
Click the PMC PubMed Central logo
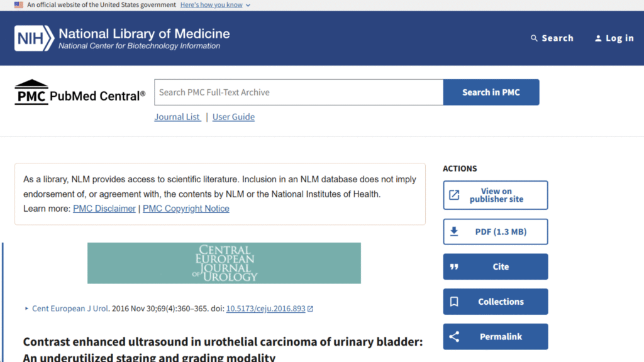tap(80, 92)
